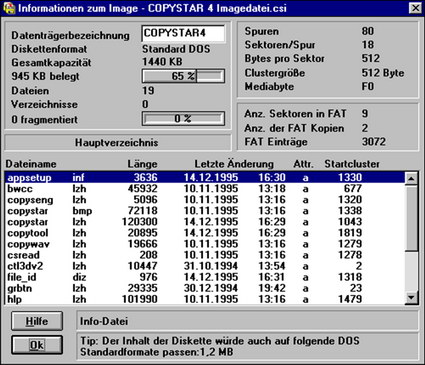Click the Dateien count 19

point(148,90)
